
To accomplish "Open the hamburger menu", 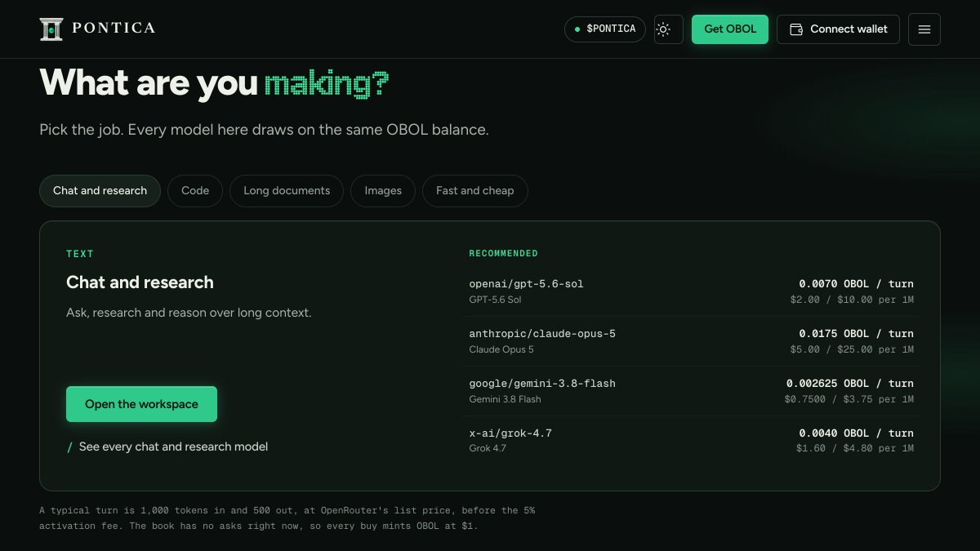I will [924, 29].
